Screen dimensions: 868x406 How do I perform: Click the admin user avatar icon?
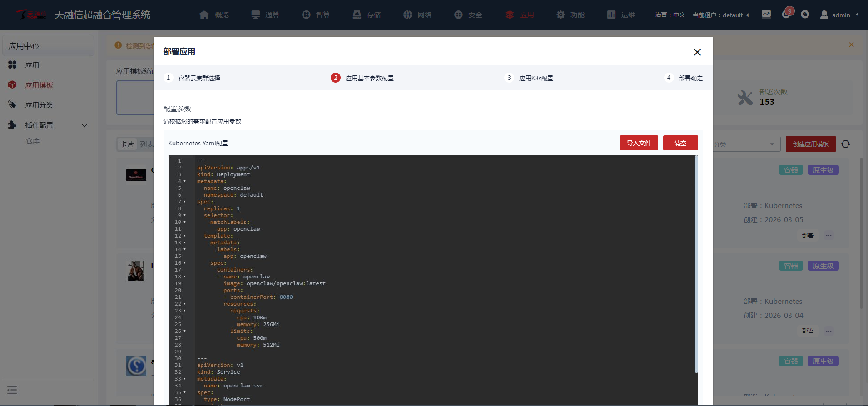824,15
